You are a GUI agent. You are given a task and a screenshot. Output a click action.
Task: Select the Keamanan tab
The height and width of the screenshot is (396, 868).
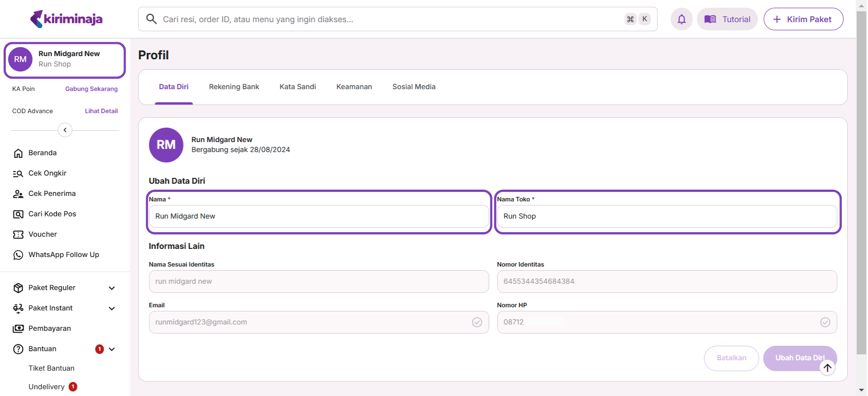tap(354, 87)
